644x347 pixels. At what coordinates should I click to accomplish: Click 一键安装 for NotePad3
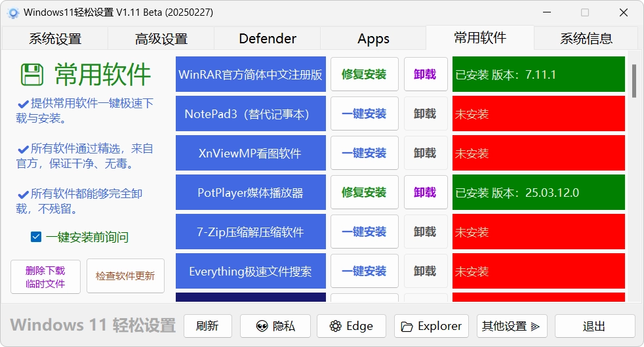365,113
